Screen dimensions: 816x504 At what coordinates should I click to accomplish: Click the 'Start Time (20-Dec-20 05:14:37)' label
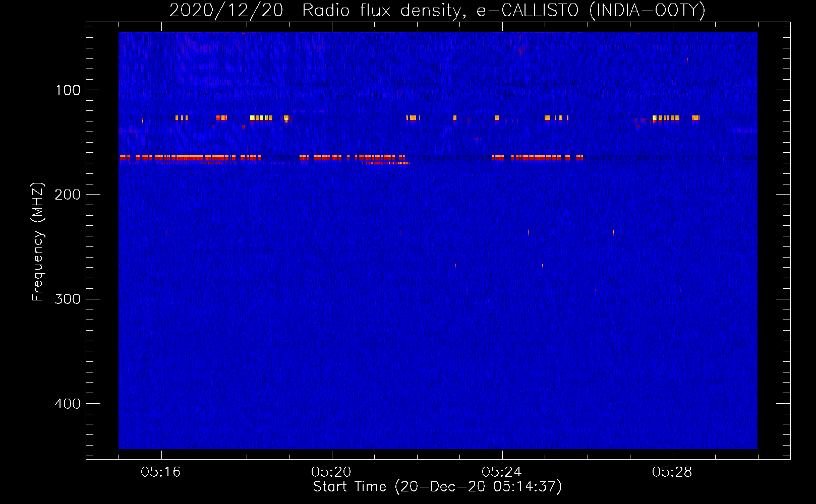click(x=437, y=487)
